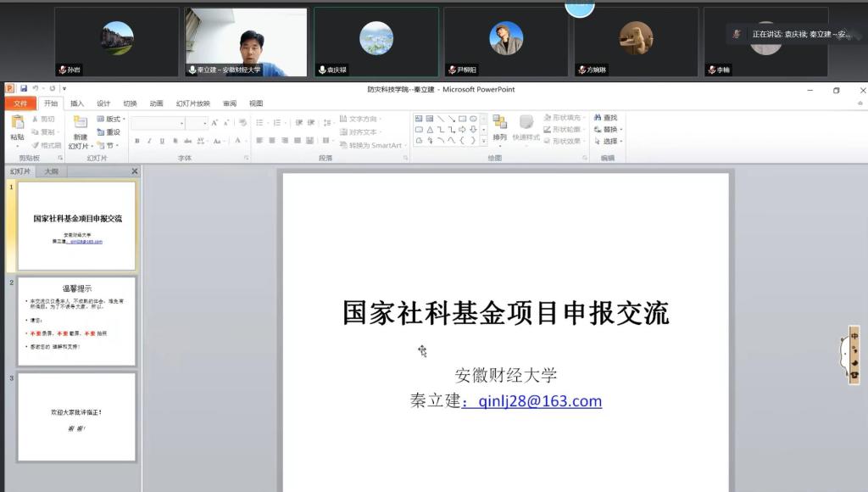Screen dimensions: 868x492
Task: Toggle Underline formatting button
Action: (162, 141)
